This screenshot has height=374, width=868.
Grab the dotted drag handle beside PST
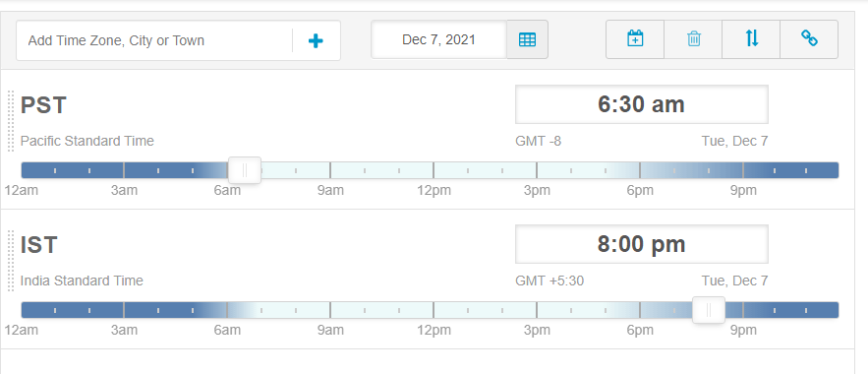coord(11,121)
